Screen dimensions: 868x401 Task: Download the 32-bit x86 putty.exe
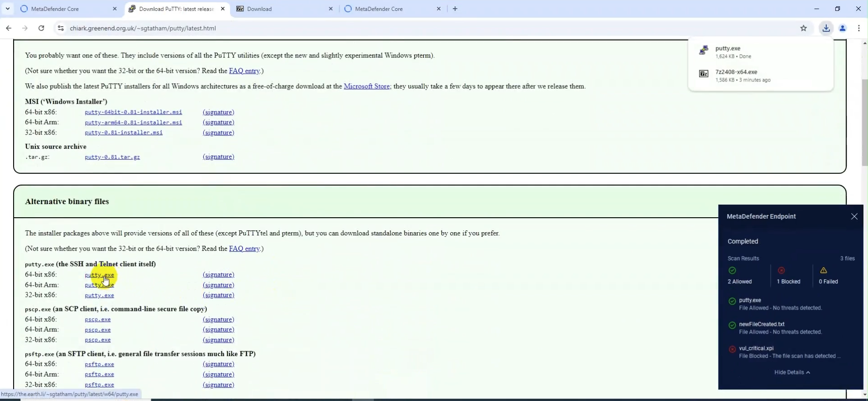99,295
